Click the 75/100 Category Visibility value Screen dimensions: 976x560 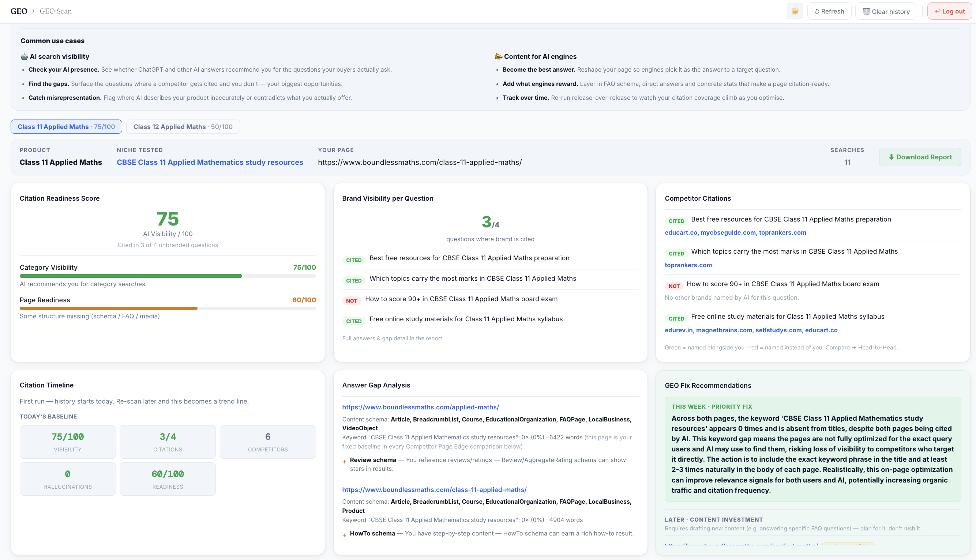pos(304,267)
